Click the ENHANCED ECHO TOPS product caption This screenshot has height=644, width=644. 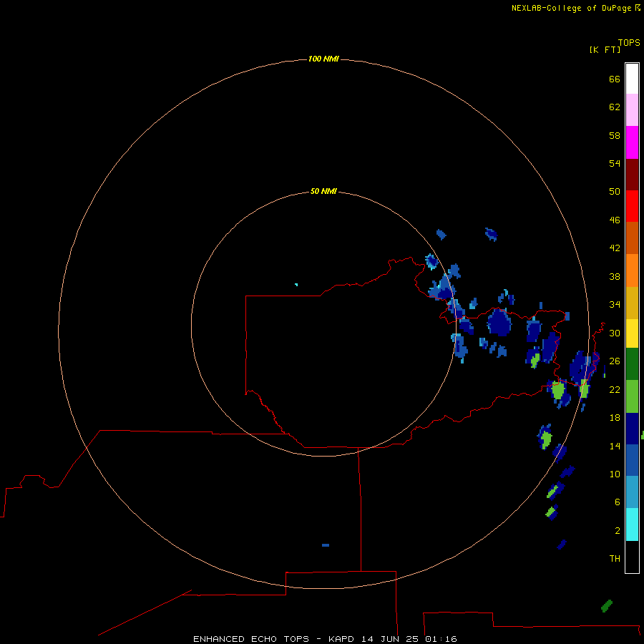(251, 639)
